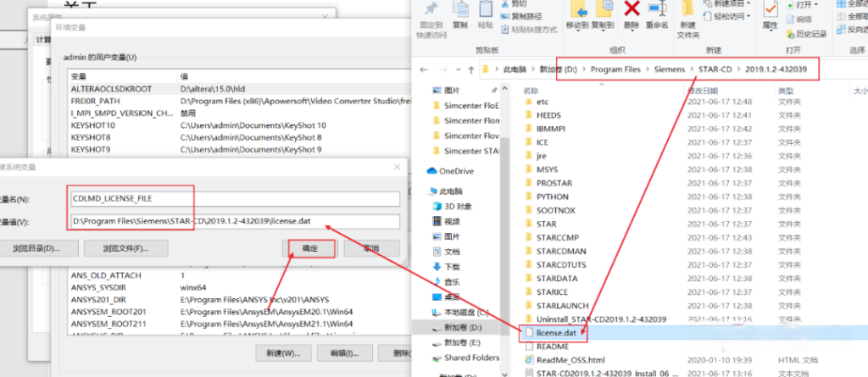Screen dimensions: 868x377
Task: Click the New Folder (新建文件夹) icon
Action: tap(688, 9)
